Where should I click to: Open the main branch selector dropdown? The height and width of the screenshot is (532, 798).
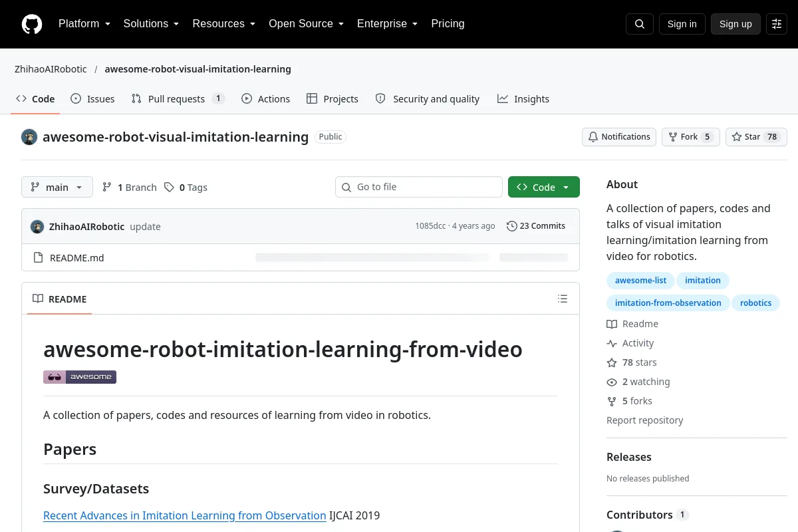click(x=57, y=188)
